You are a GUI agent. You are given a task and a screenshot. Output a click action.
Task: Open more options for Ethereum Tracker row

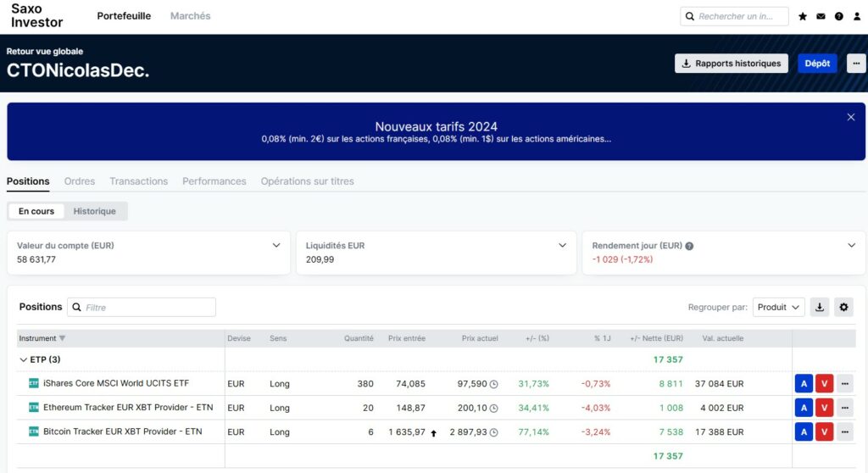click(845, 408)
